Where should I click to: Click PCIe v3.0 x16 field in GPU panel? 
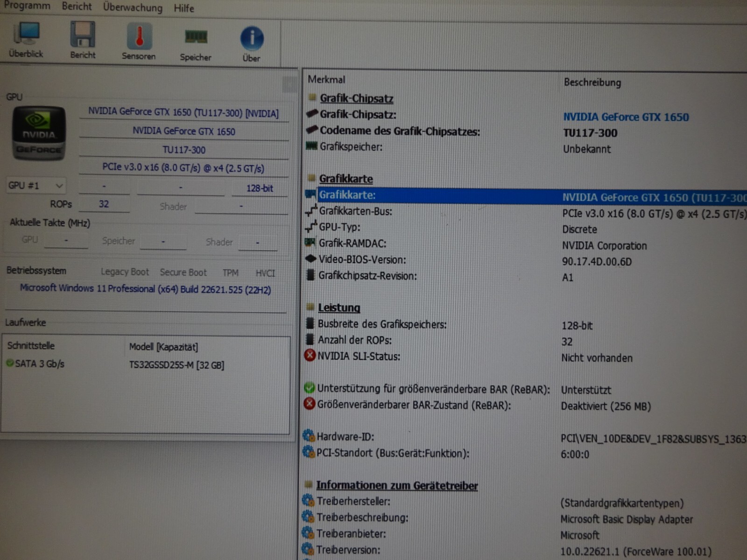pos(183,168)
